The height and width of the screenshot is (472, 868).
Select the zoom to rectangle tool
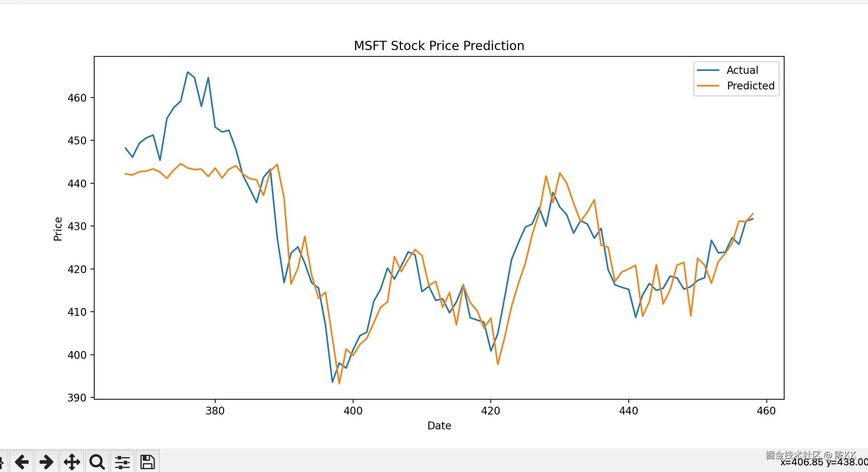[97, 462]
